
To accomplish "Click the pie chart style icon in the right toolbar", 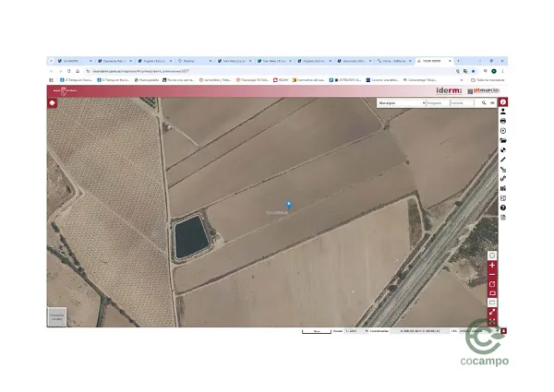I will pyautogui.click(x=503, y=150).
